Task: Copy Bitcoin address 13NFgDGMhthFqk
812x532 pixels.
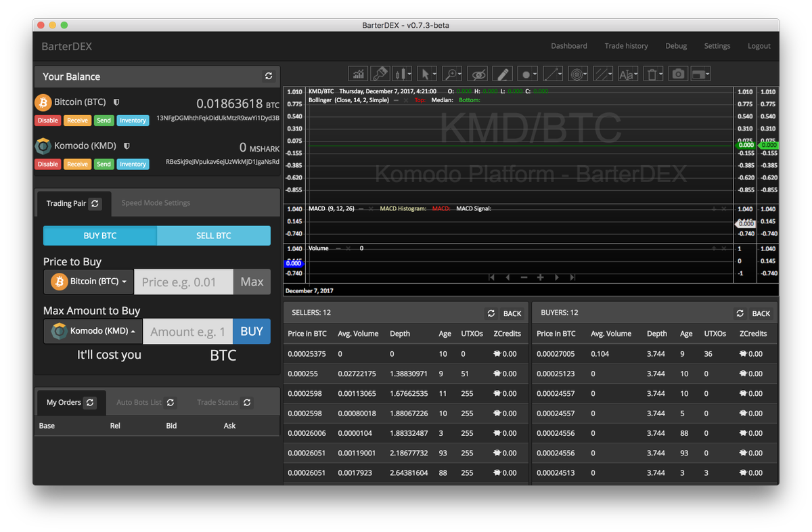Action: (x=218, y=118)
